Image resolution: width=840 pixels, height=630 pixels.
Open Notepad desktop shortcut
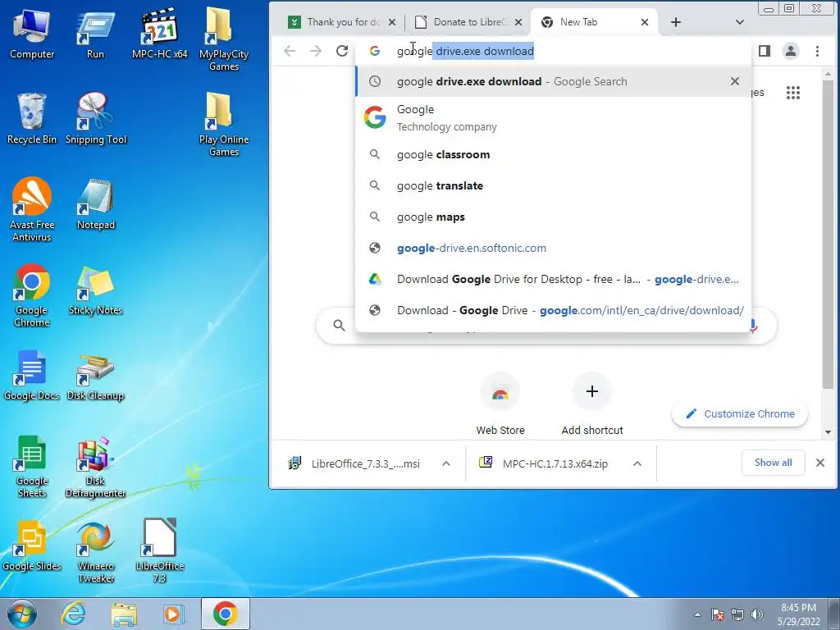pyautogui.click(x=95, y=204)
